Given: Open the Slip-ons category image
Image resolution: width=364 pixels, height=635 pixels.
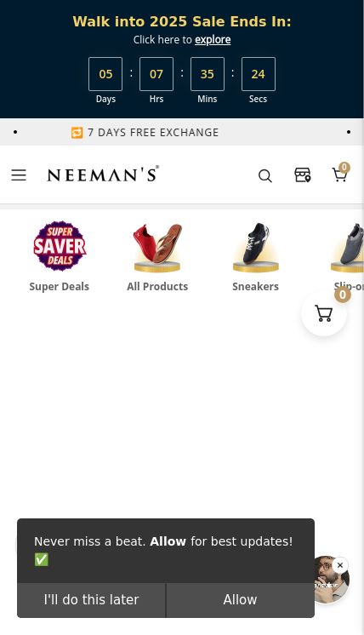Looking at the screenshot, I should click(x=348, y=247).
